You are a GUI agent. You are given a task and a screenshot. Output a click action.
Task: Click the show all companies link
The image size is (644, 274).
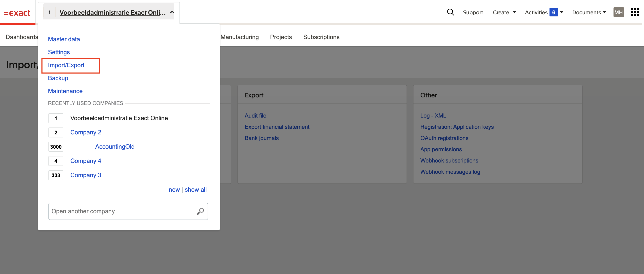coord(195,190)
